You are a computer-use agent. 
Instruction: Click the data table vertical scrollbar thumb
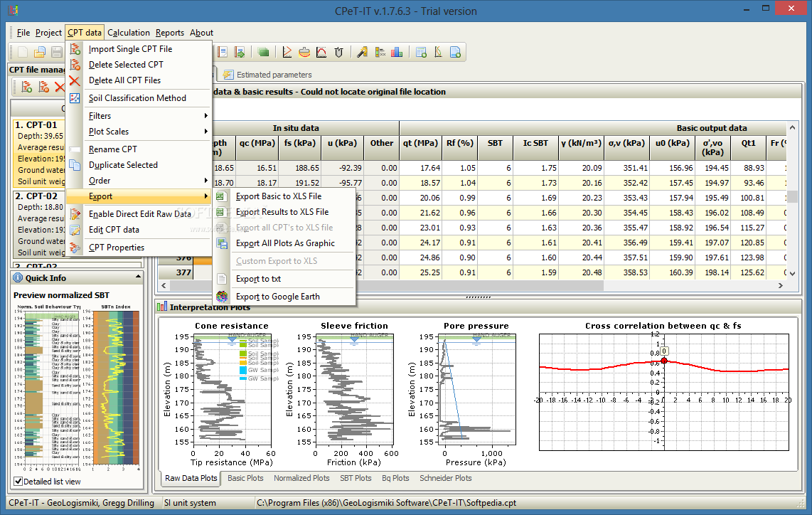point(792,196)
